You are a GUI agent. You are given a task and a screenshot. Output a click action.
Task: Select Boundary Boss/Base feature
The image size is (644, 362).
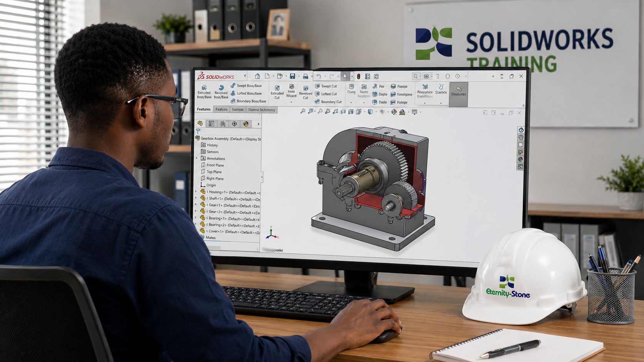pyautogui.click(x=249, y=101)
